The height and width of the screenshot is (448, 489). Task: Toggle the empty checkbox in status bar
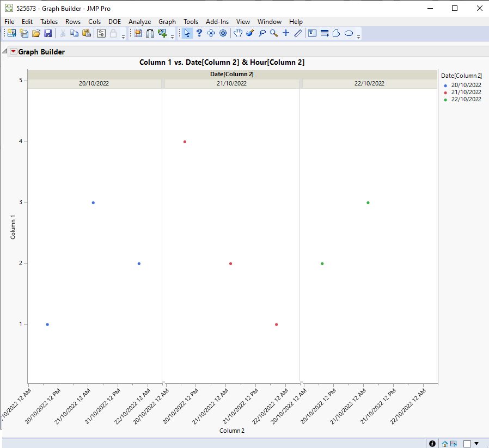tap(467, 444)
